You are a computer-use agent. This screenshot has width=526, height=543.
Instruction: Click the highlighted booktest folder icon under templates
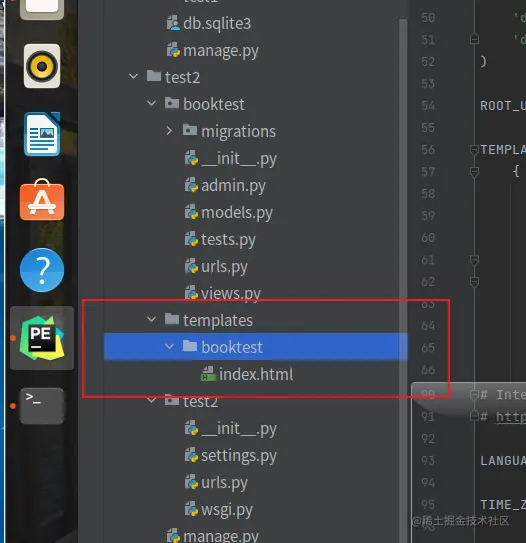(190, 346)
